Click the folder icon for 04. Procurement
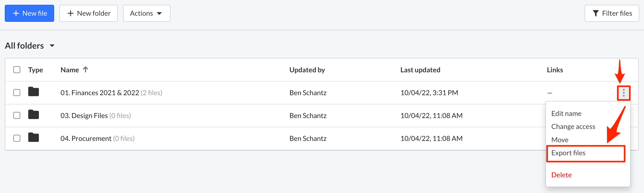 coord(33,138)
